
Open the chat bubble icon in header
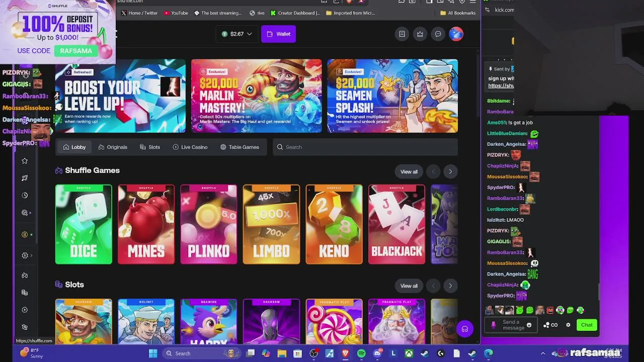coord(438,34)
